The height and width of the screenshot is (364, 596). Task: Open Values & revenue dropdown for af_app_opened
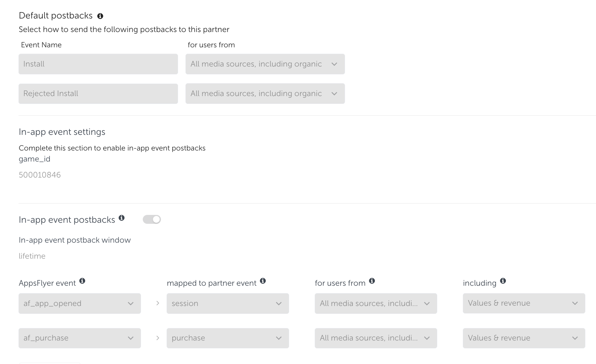[x=524, y=303]
